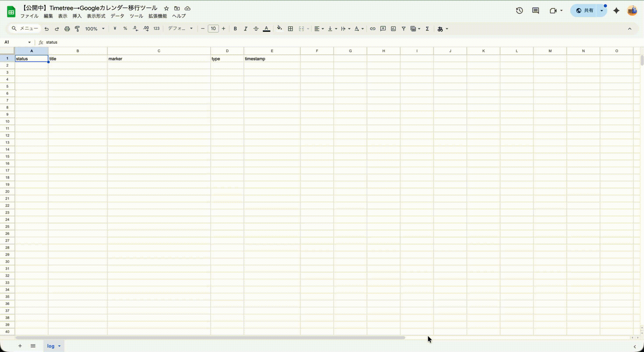Open the fill color picker
Screen dimensions: 644x352
(279, 28)
